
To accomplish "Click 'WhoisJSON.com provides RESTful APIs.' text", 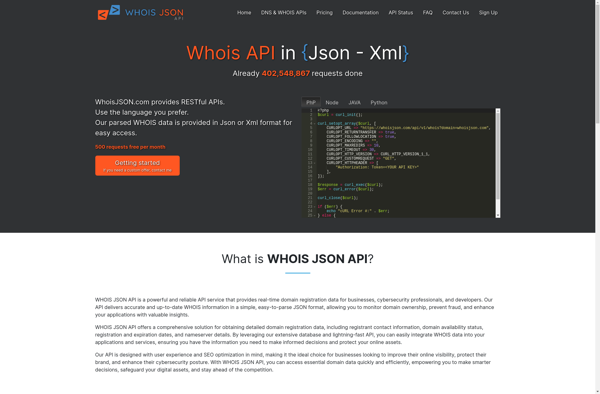I will [x=160, y=102].
